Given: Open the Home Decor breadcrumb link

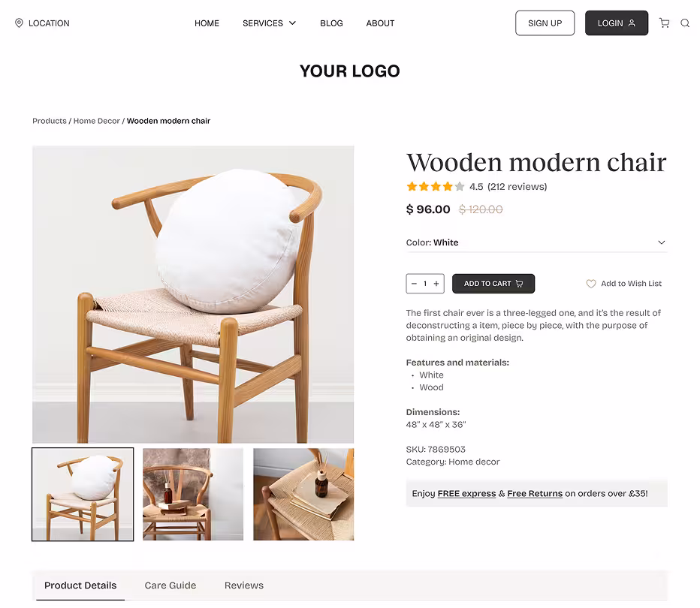Looking at the screenshot, I should pyautogui.click(x=96, y=121).
